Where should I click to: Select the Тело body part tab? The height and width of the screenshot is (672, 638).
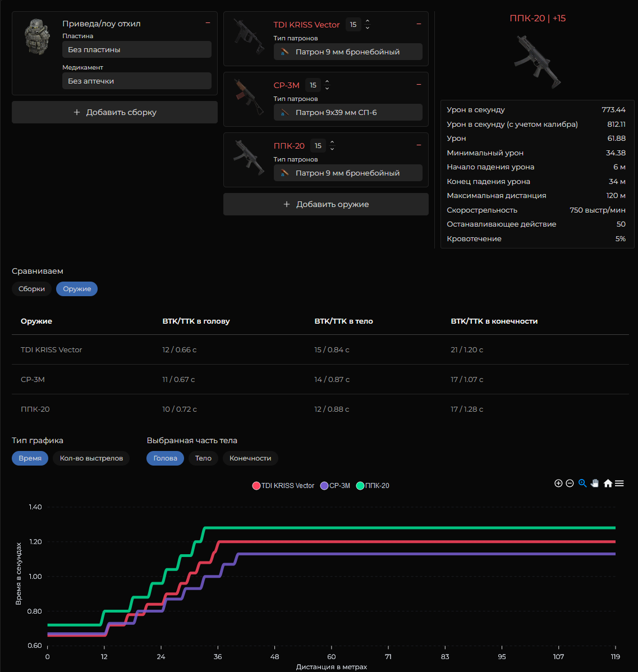click(x=203, y=458)
